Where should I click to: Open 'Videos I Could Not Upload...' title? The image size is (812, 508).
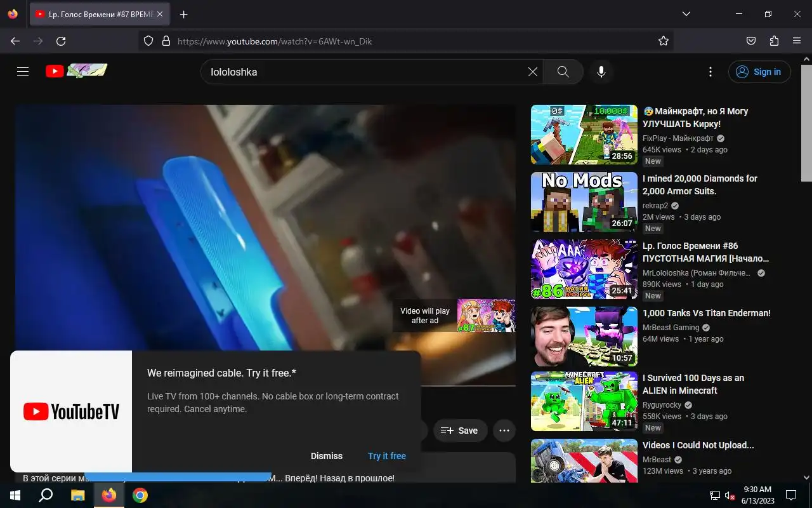tap(698, 445)
